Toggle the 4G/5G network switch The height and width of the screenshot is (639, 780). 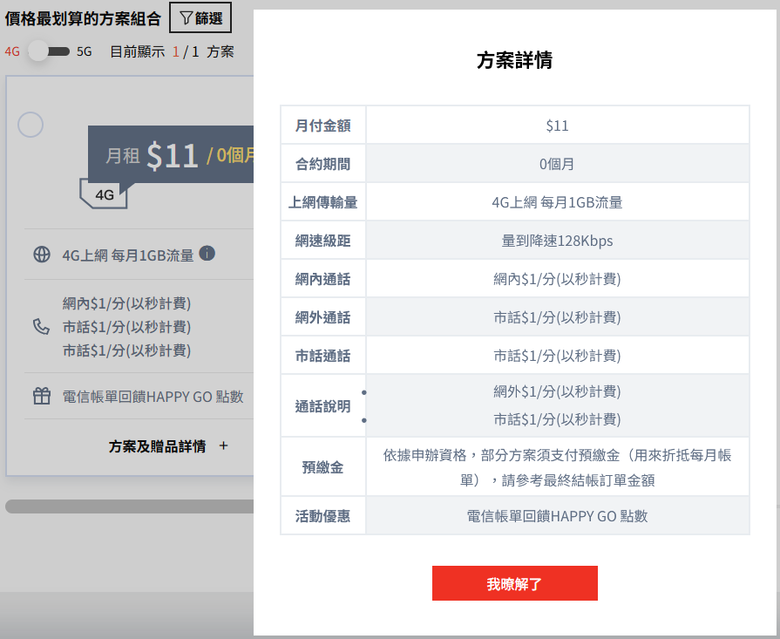click(49, 51)
